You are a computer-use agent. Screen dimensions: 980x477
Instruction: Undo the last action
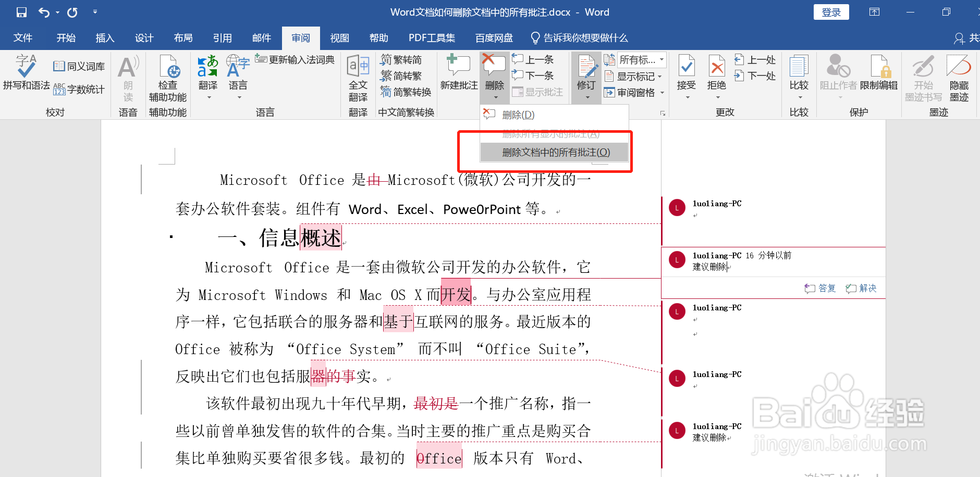44,12
